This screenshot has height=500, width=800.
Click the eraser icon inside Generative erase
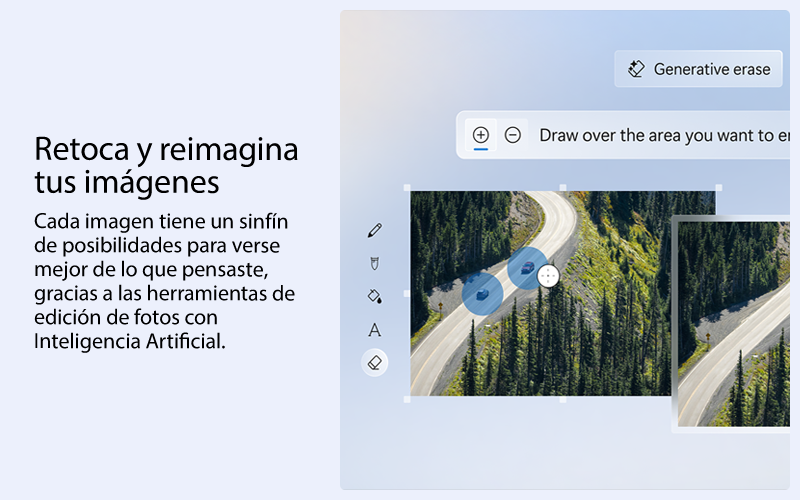636,69
